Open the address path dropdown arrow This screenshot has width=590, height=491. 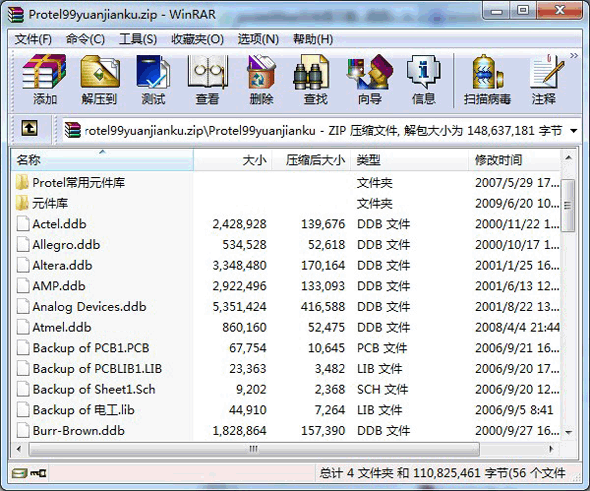click(x=573, y=131)
